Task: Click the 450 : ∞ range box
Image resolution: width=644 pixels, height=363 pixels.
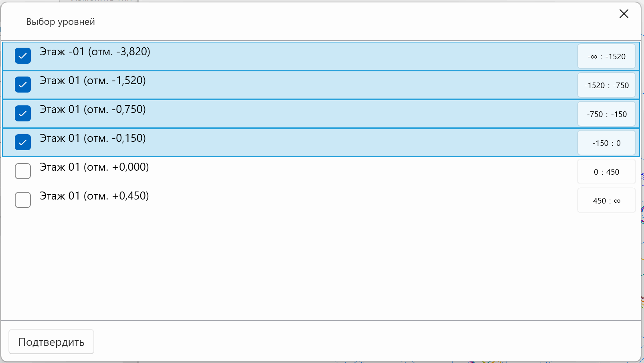Action: click(606, 200)
